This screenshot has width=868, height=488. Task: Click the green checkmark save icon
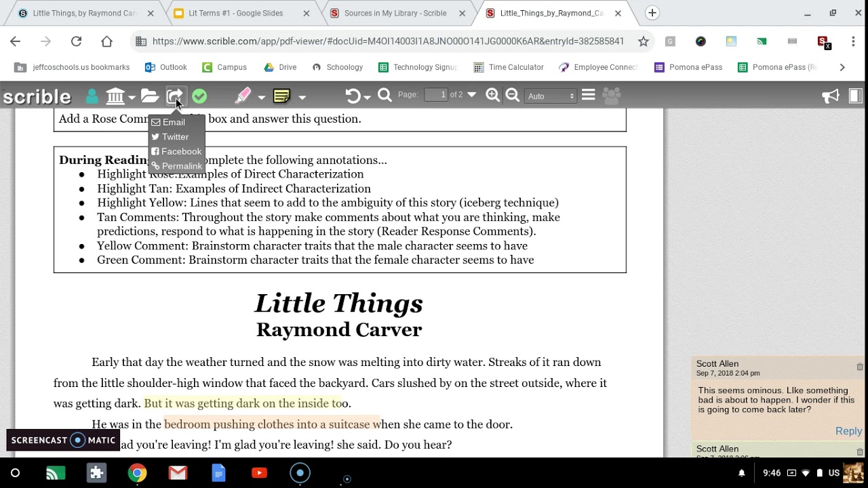tap(199, 96)
